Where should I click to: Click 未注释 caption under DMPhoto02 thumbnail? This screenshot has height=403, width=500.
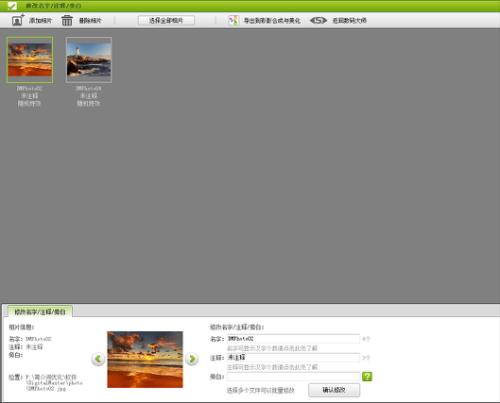pyautogui.click(x=30, y=96)
